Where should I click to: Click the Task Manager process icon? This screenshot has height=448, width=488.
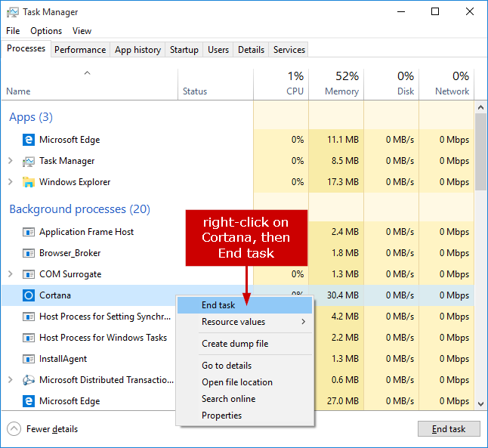click(x=29, y=161)
